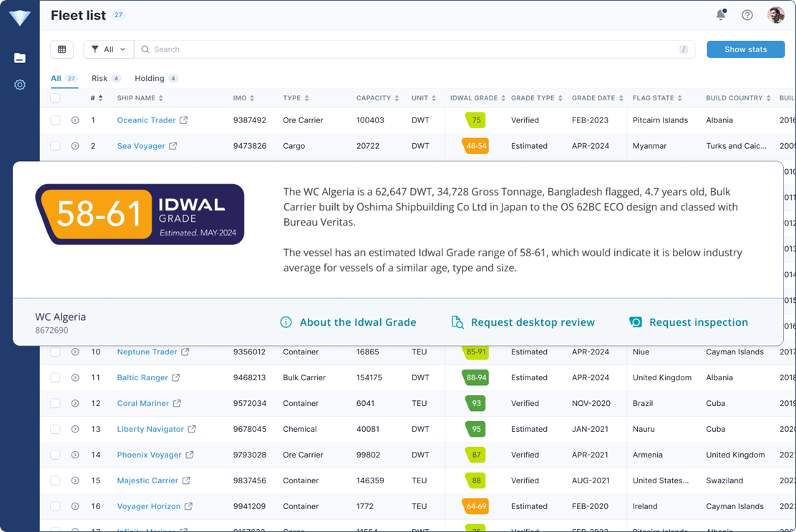This screenshot has width=796, height=532.
Task: Click the user profile avatar
Action: 775,15
